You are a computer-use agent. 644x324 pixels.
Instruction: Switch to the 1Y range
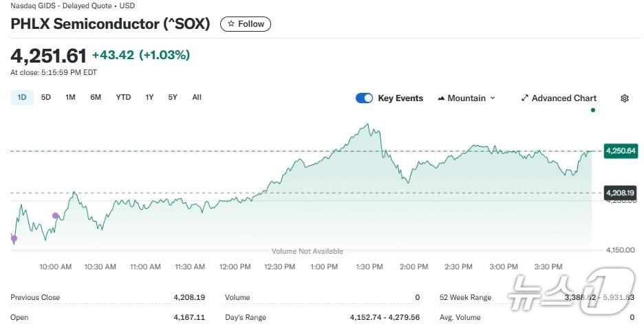[x=149, y=98]
